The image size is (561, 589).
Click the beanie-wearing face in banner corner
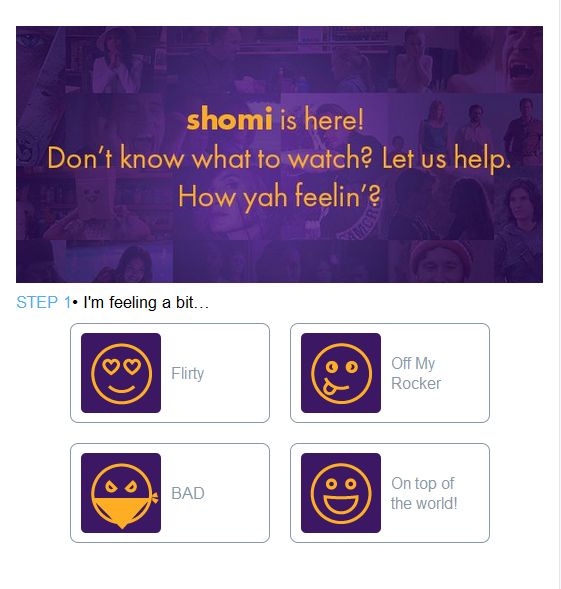[440, 263]
